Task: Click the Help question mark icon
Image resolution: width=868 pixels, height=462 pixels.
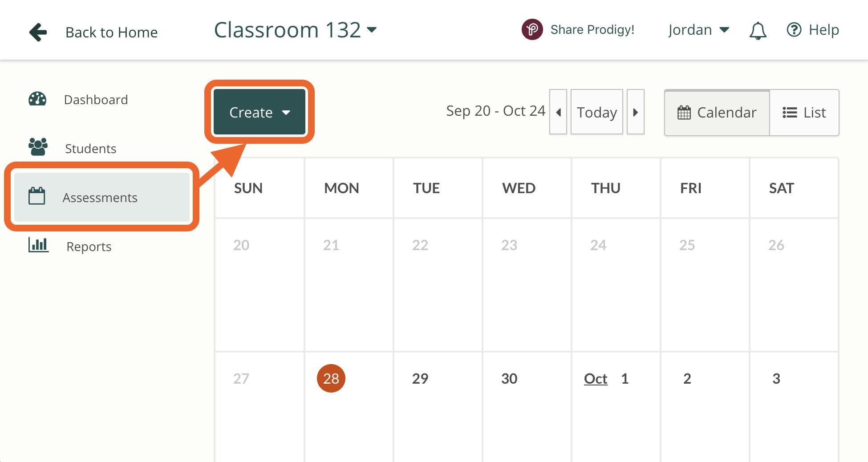Action: tap(794, 30)
